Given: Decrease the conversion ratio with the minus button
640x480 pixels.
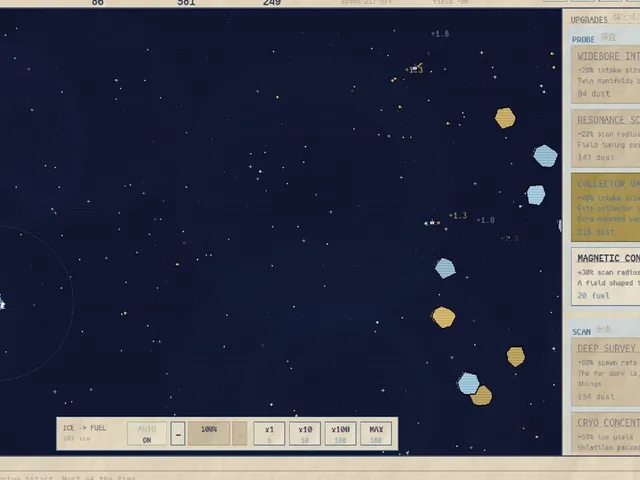Looking at the screenshot, I should tap(178, 434).
